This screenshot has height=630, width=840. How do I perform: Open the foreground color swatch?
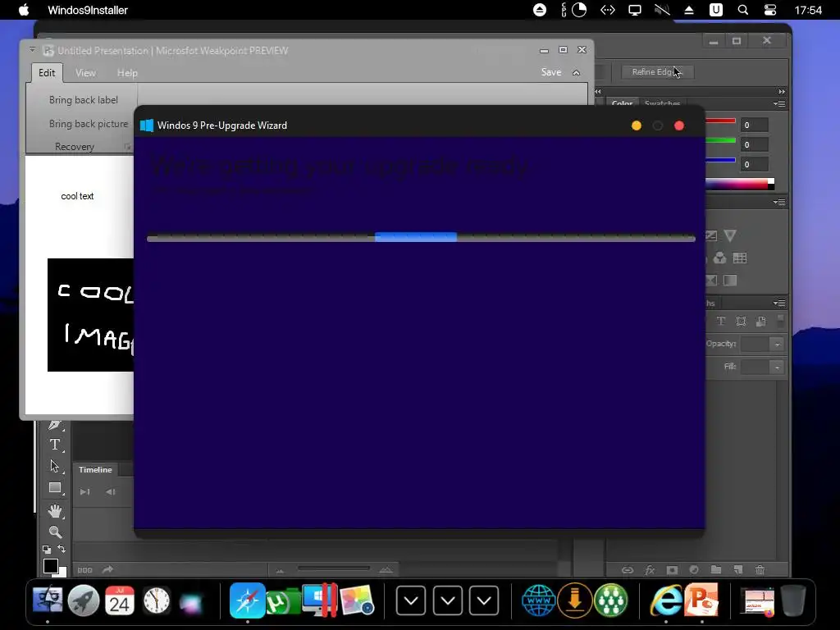click(50, 566)
